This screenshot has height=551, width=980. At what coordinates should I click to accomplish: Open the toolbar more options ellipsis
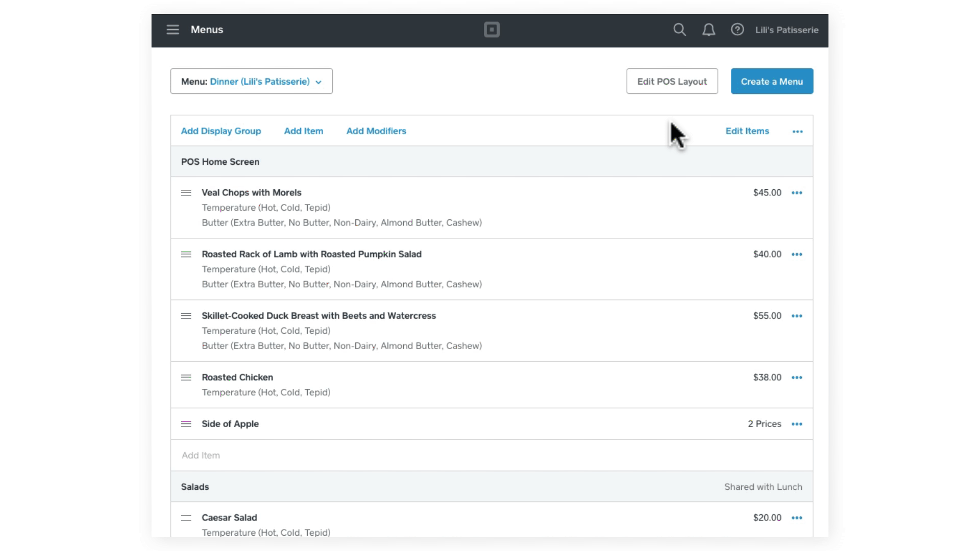pos(797,132)
